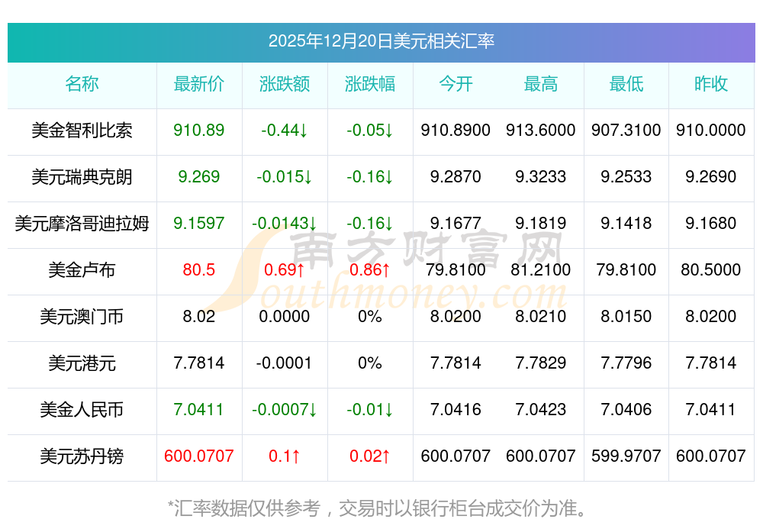This screenshot has width=763, height=532.
Task: Click the 昨收 column header
Action: click(x=711, y=84)
